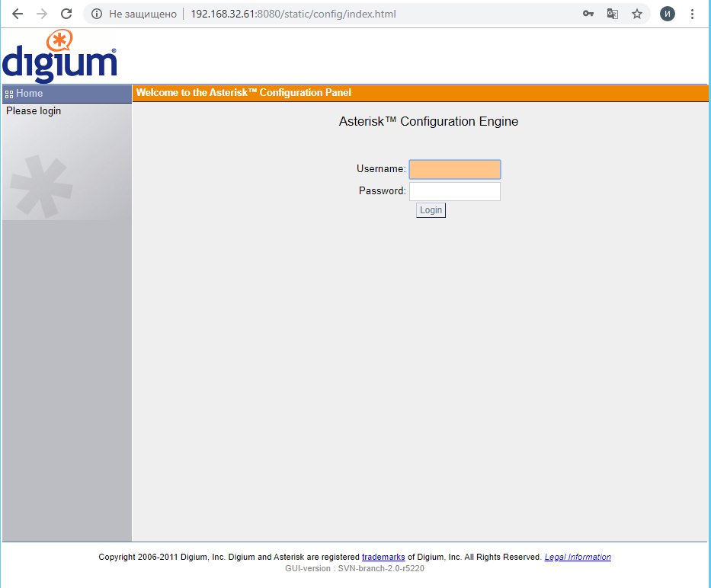Select the Home sidebar menu item
Viewport: 711px width, 588px height.
pos(67,94)
